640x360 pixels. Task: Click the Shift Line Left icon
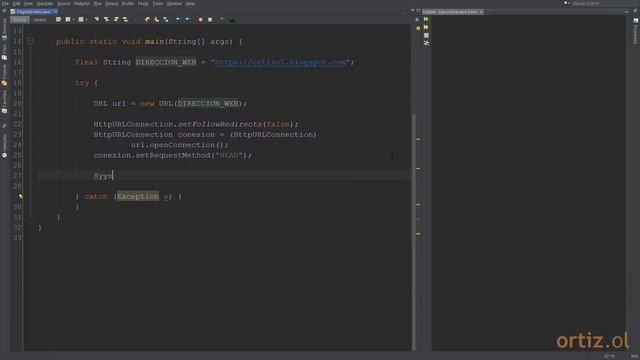pos(178,20)
